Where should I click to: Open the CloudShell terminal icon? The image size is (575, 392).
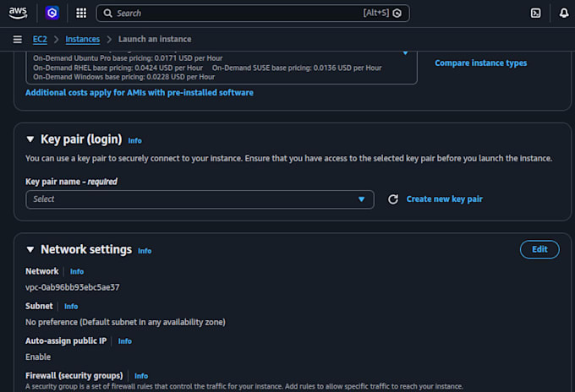click(x=535, y=14)
